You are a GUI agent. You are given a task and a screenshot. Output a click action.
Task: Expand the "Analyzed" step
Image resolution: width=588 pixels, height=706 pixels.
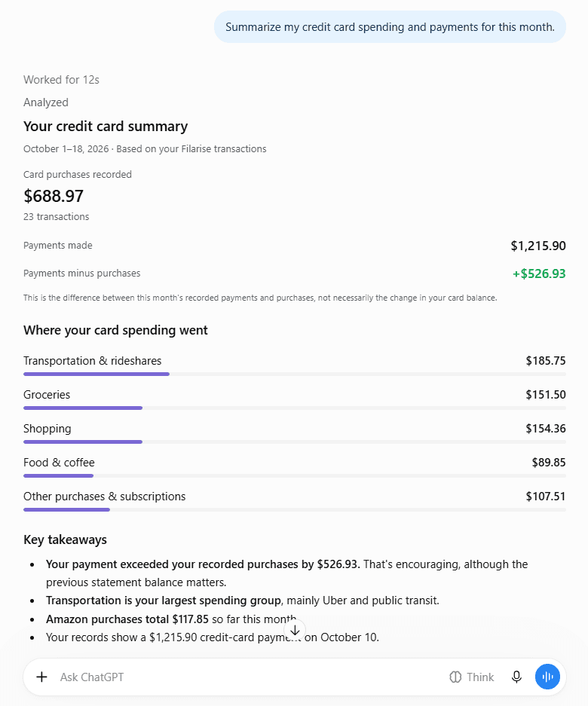(x=46, y=102)
